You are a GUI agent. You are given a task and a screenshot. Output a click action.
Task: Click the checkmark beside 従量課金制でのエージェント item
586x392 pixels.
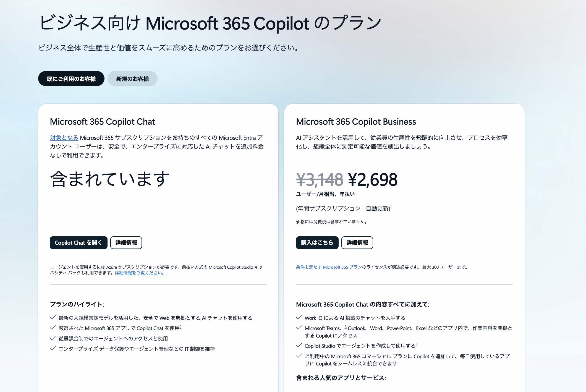[x=53, y=338]
